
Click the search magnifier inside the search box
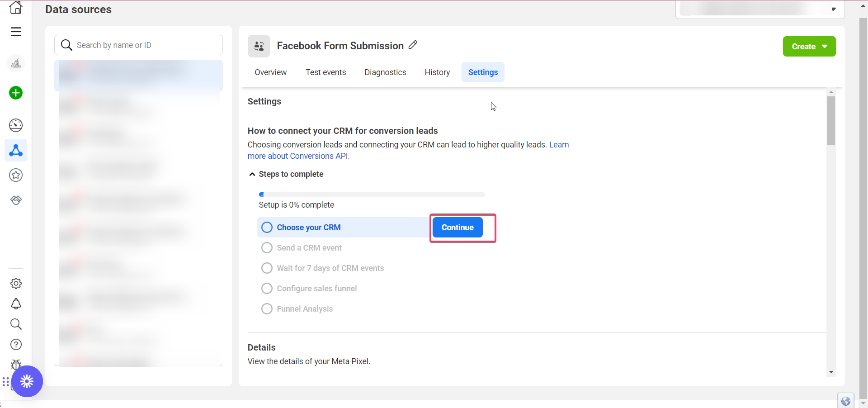point(66,45)
